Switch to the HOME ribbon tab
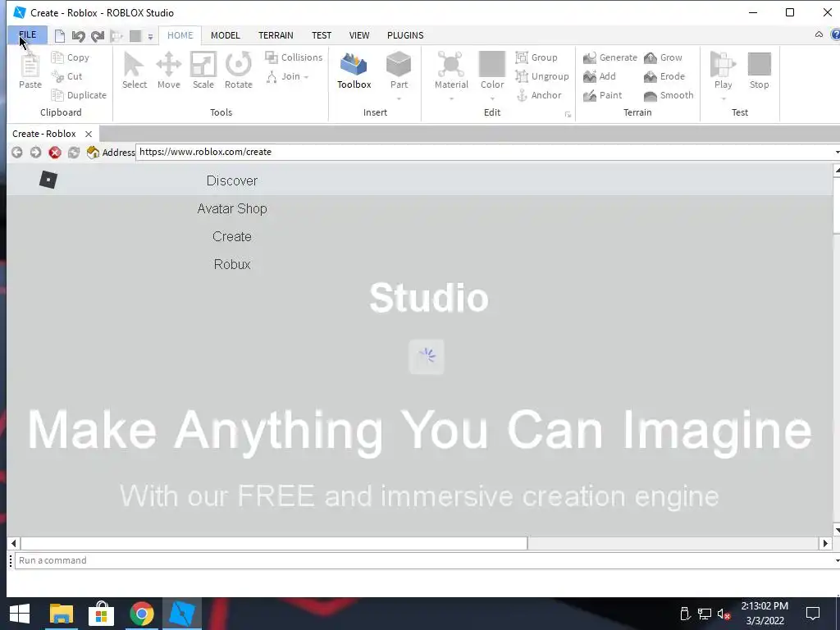840x630 pixels. (x=180, y=35)
